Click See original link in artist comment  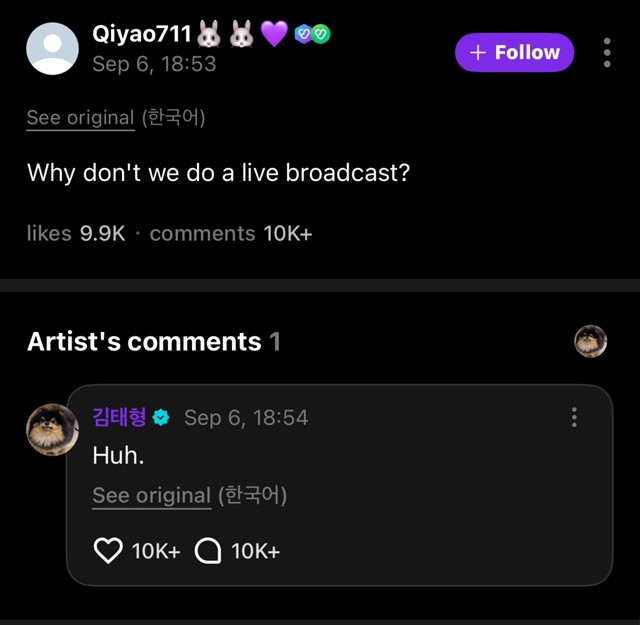151,494
